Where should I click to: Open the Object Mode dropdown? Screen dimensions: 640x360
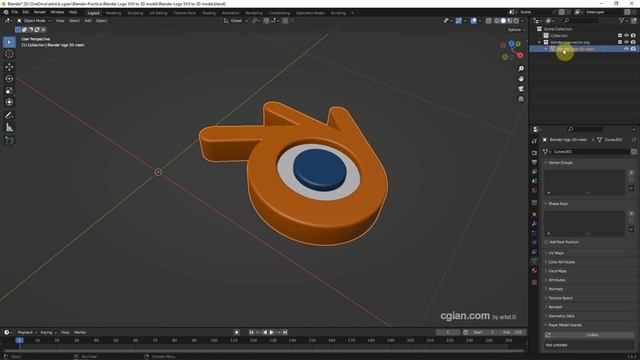point(34,21)
